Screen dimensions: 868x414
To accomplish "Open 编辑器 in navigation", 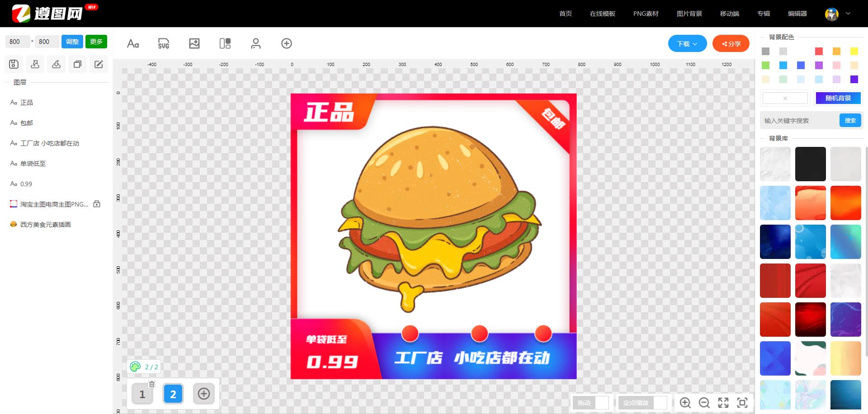I will 797,14.
